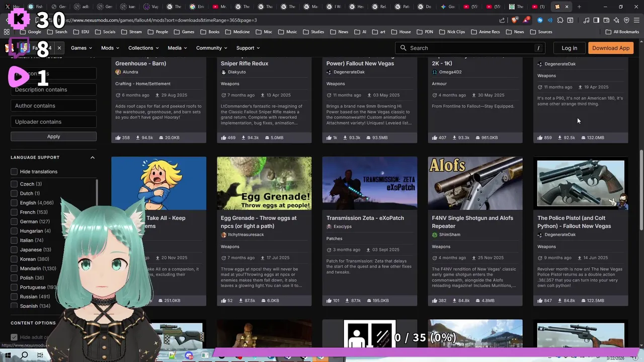Open the Anime Recs bookmark folder
Screen dimensions: 644x362
[x=485, y=32]
